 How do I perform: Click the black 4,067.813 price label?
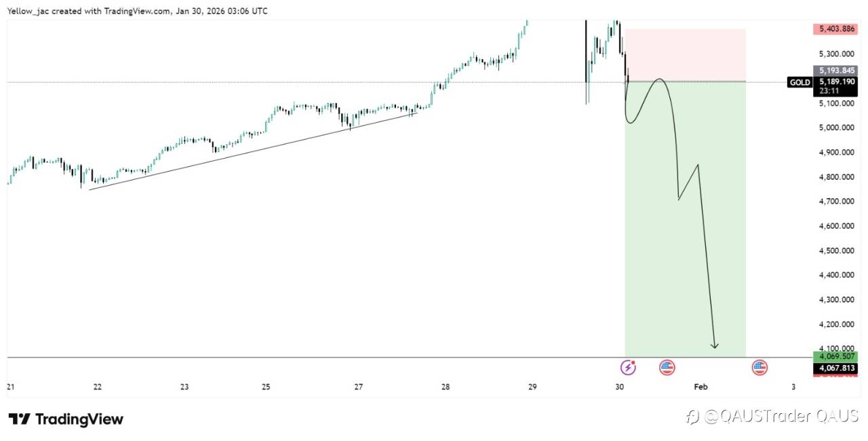click(836, 368)
